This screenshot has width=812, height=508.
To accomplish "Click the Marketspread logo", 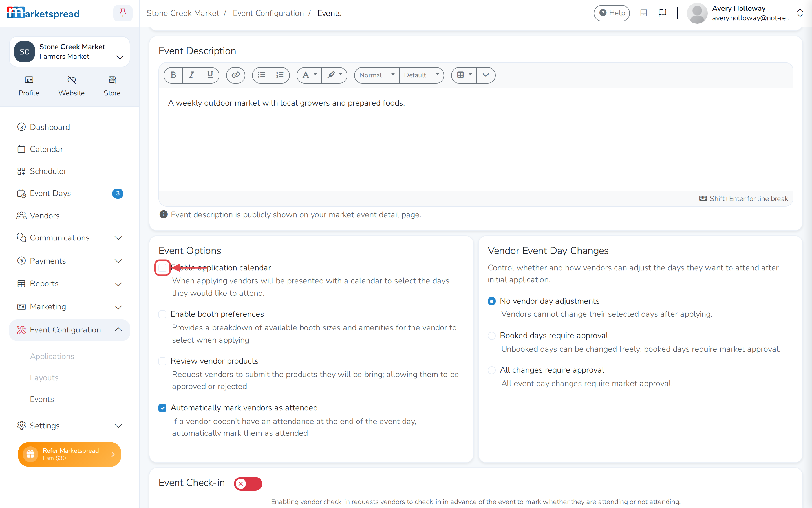I will coord(43,13).
